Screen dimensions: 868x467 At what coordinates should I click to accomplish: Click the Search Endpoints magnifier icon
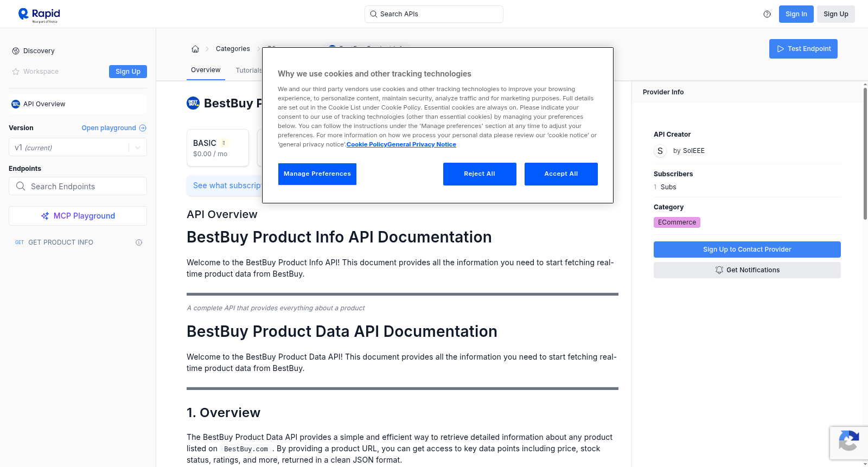click(21, 186)
